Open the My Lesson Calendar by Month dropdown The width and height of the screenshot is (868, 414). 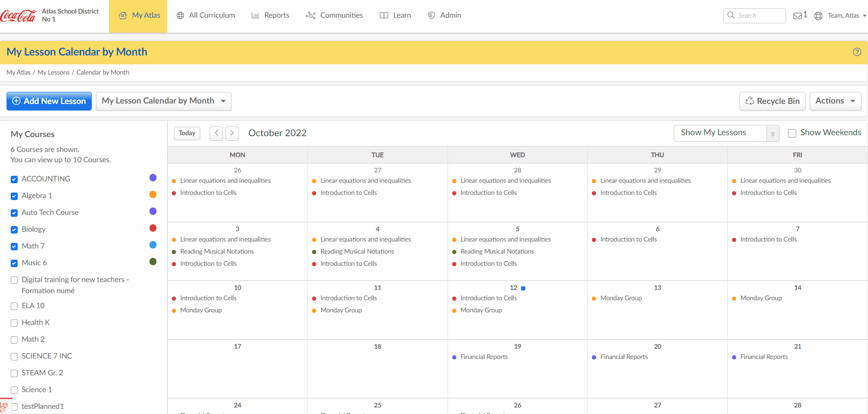(x=163, y=101)
